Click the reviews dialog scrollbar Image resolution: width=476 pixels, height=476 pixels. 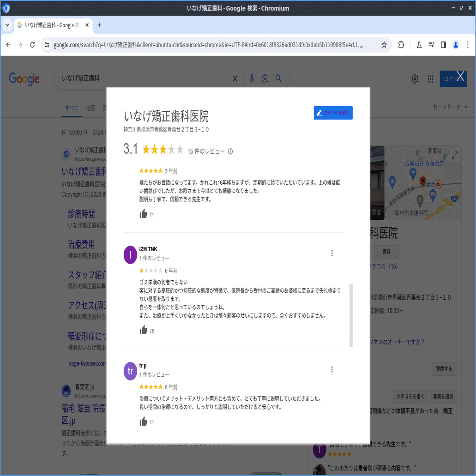coord(351,315)
